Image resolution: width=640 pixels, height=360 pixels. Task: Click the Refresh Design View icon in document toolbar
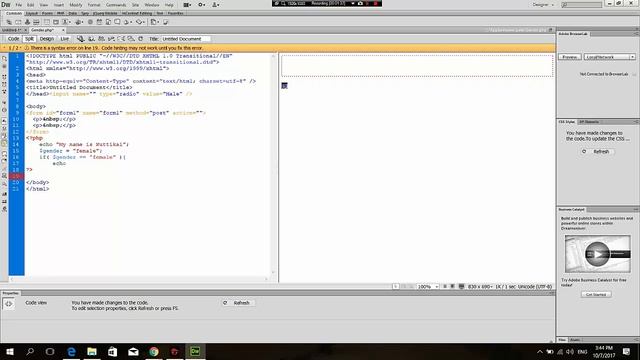coord(140,39)
